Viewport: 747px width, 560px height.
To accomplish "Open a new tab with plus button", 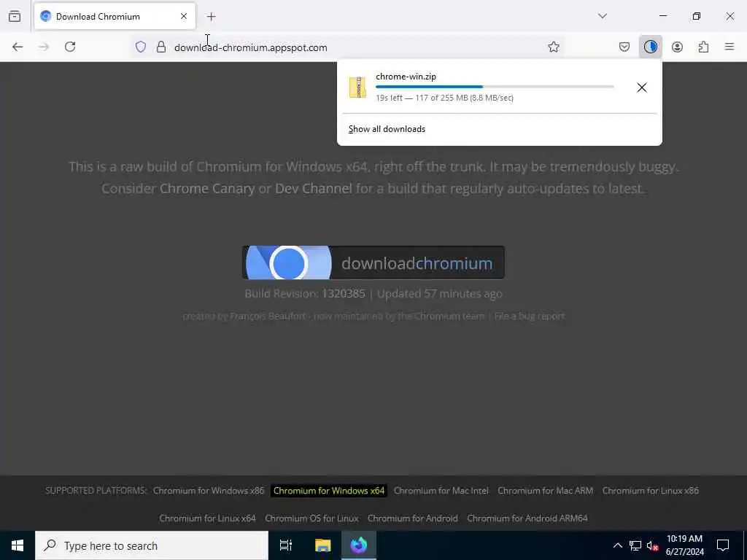I will 211,17.
